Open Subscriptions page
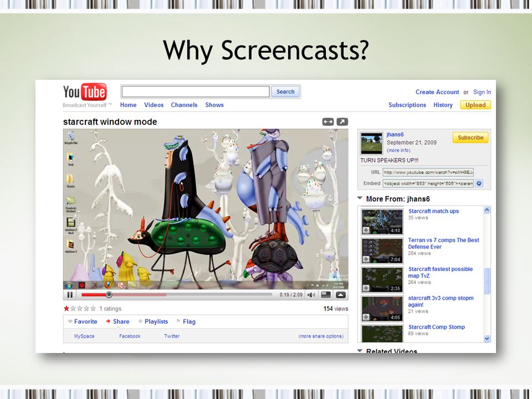This screenshot has height=399, width=532. coord(407,105)
